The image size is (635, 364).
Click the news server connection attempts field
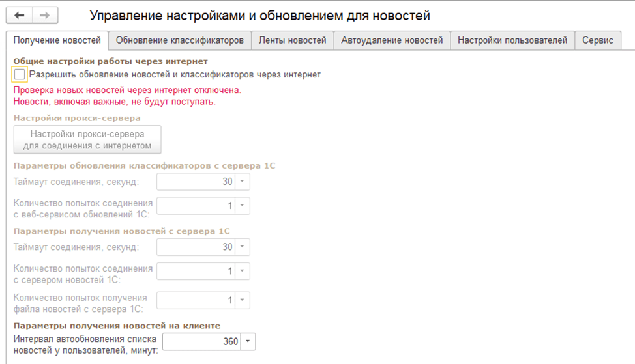[x=196, y=272]
